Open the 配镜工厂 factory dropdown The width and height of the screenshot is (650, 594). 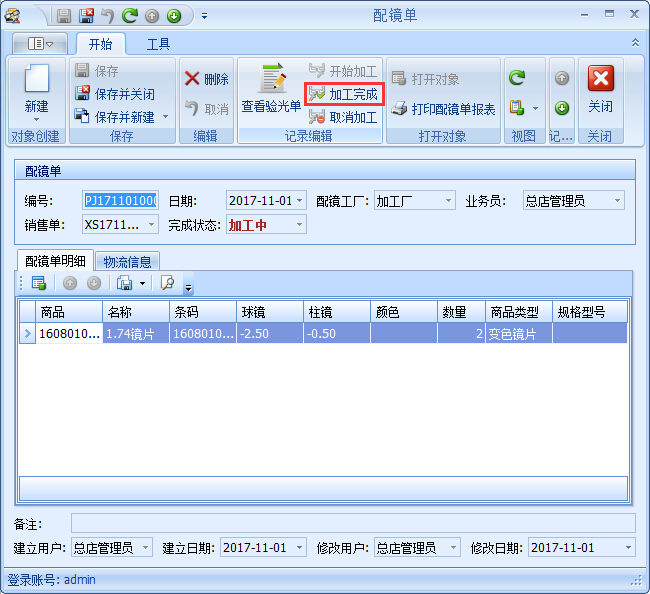[x=448, y=201]
